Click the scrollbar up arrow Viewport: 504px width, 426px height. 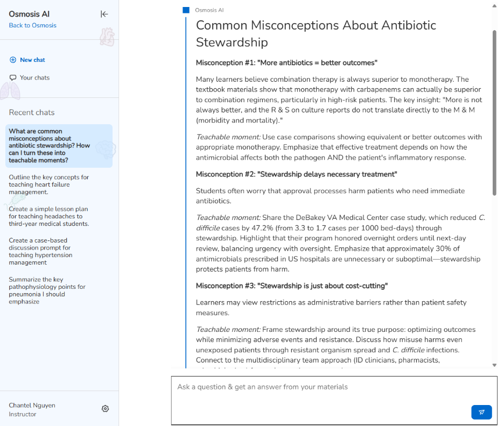tap(494, 6)
